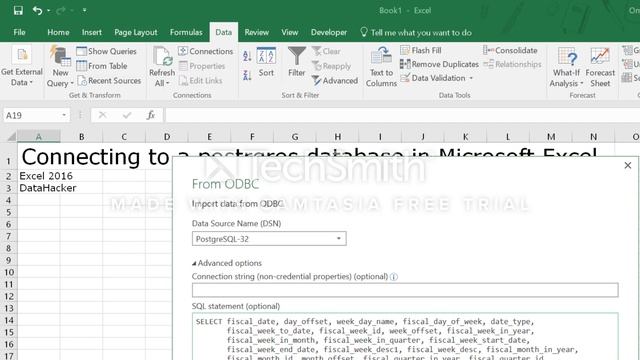Screen dimensions: 640x360
Task: Click the Connection string input field
Action: click(x=405, y=290)
